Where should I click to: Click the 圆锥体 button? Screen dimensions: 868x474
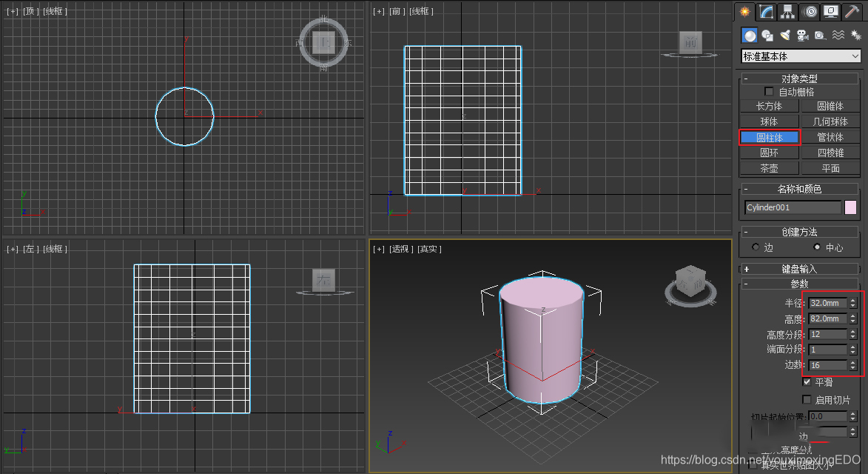pos(830,106)
